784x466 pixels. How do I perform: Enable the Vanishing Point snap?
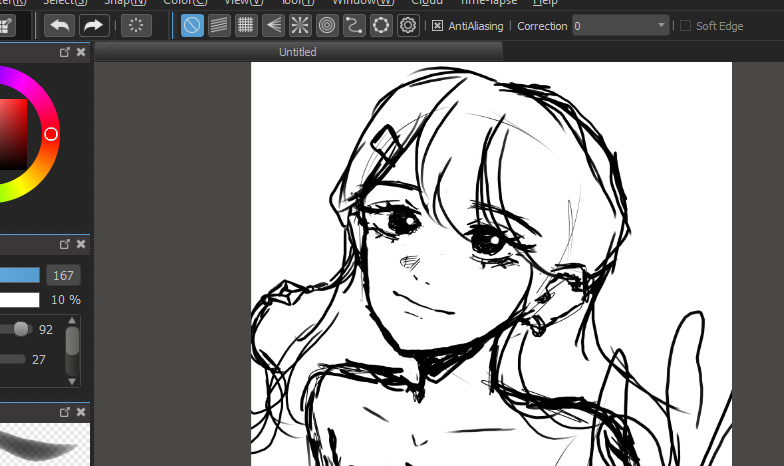[x=273, y=26]
